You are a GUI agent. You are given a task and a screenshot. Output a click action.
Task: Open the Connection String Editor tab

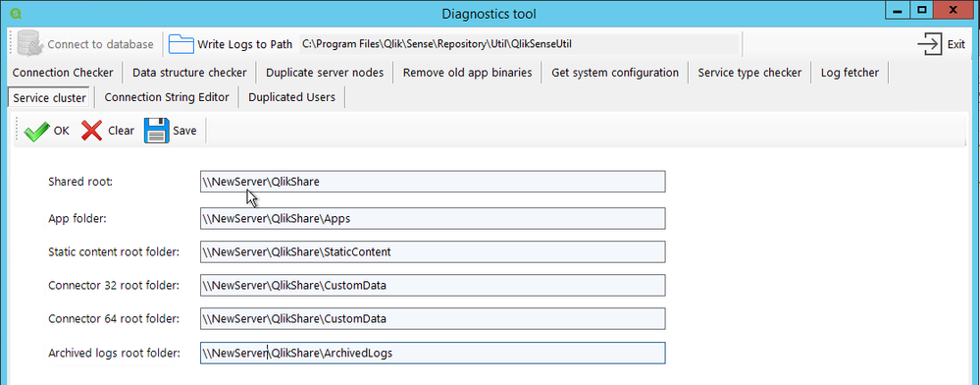click(x=166, y=97)
